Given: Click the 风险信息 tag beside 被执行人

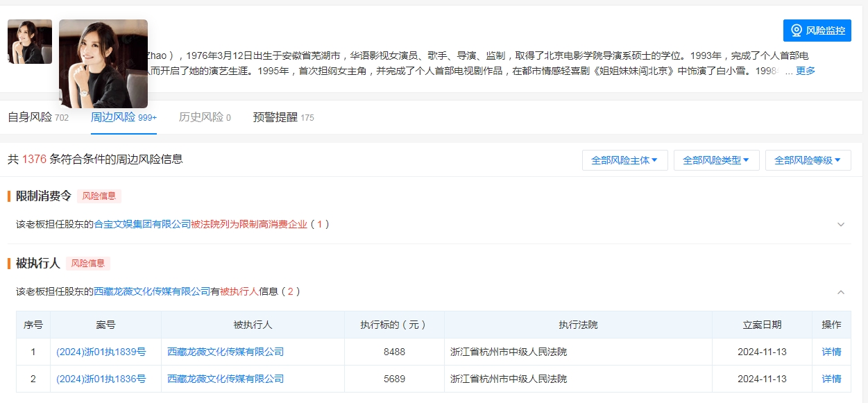Looking at the screenshot, I should point(88,264).
